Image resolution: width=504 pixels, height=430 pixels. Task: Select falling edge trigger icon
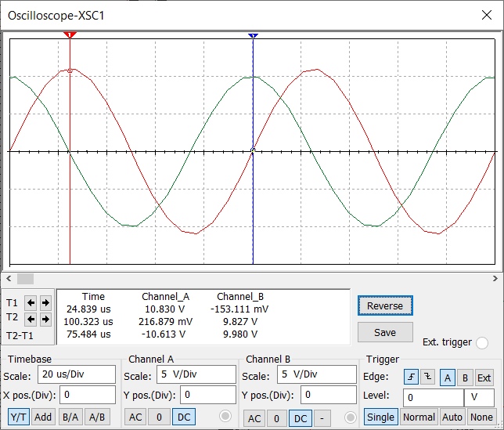pos(428,377)
